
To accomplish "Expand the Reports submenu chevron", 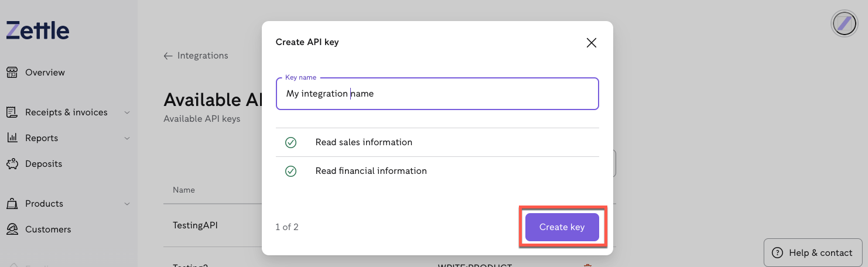I will (x=127, y=138).
